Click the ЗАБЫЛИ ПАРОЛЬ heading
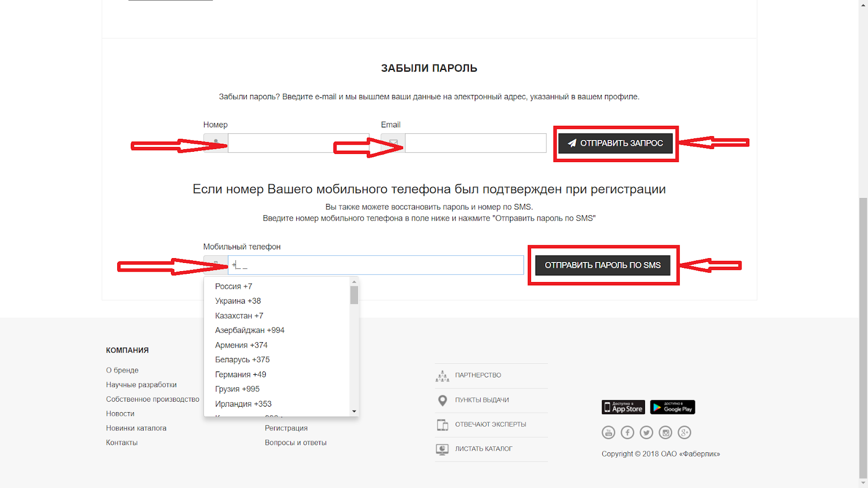The image size is (868, 488). (x=429, y=68)
